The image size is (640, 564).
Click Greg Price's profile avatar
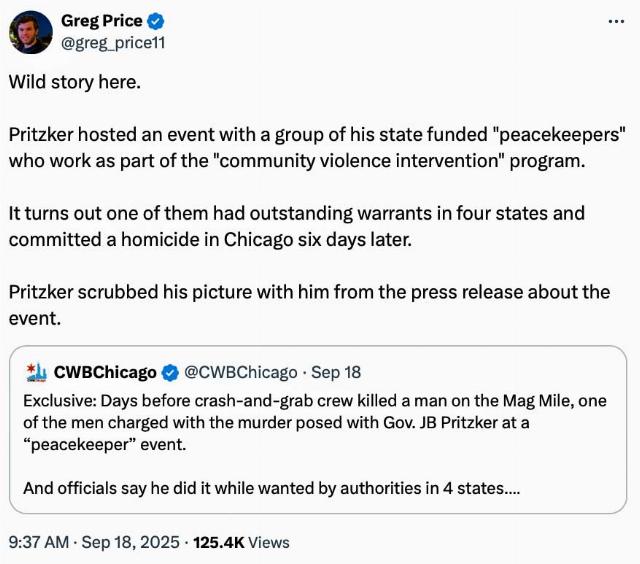click(31, 31)
